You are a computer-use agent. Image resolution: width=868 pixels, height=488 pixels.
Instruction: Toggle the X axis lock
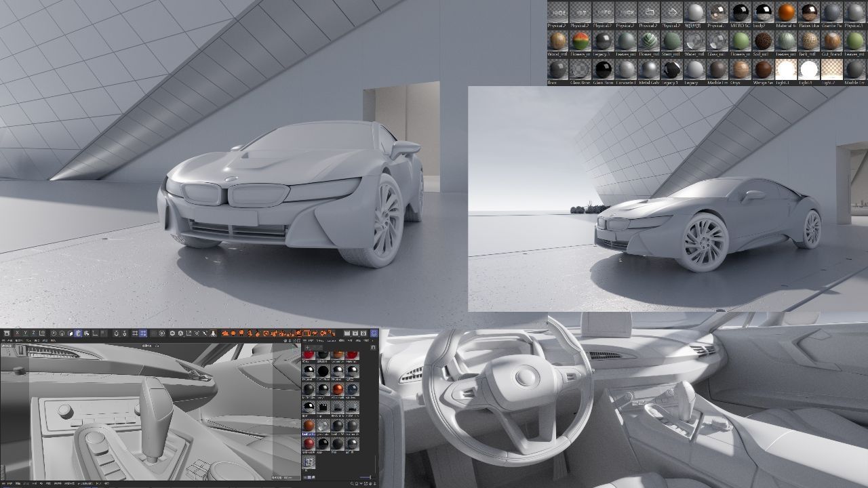[17, 333]
